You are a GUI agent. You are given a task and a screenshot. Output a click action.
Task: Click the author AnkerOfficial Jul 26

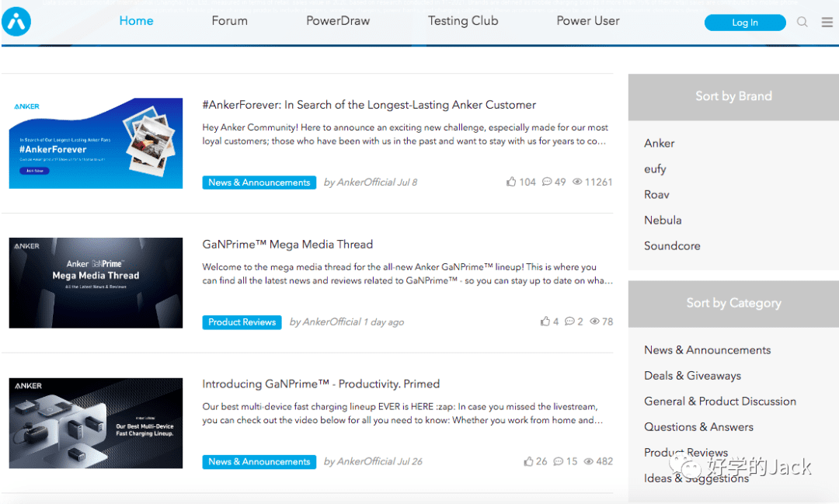[x=373, y=462]
